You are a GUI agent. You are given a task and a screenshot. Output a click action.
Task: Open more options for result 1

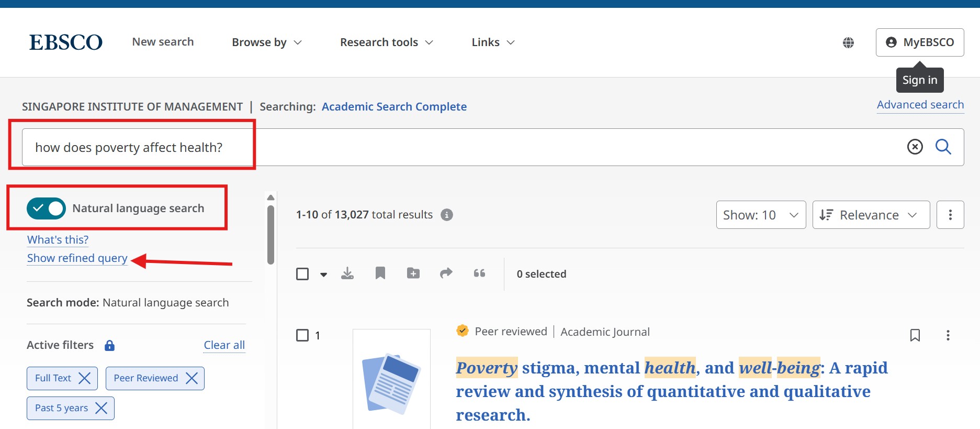coord(948,335)
